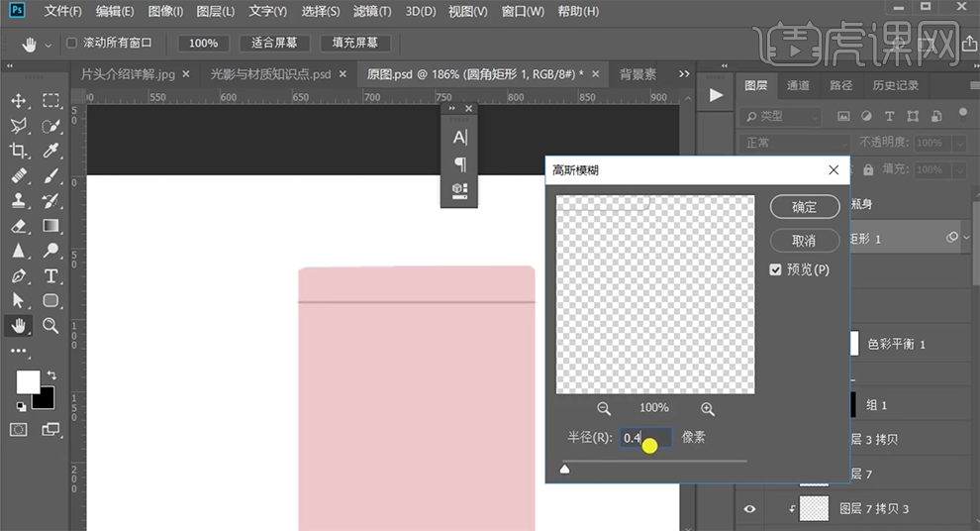This screenshot has height=531, width=980.
Task: Select the Pen tool
Action: [18, 275]
